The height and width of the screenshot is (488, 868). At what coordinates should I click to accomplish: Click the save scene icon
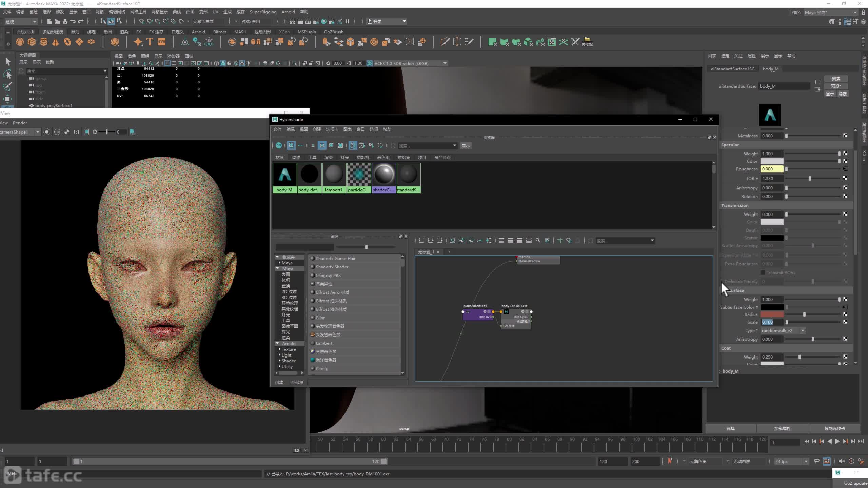(65, 21)
